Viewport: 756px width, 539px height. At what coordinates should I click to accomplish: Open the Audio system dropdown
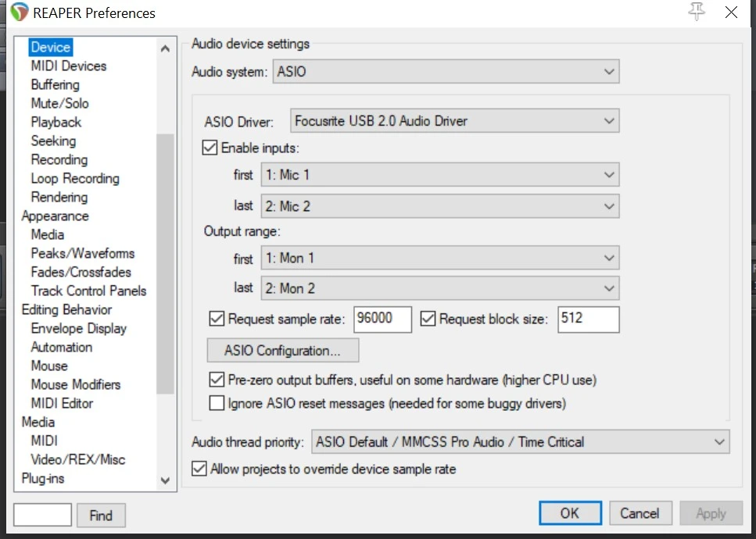coord(446,72)
